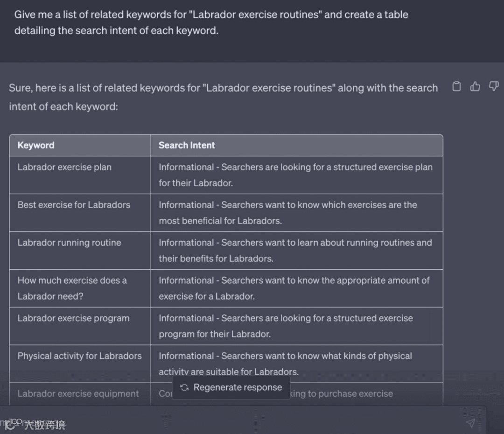Click the user prompt text about Labrador keywords

point(211,22)
